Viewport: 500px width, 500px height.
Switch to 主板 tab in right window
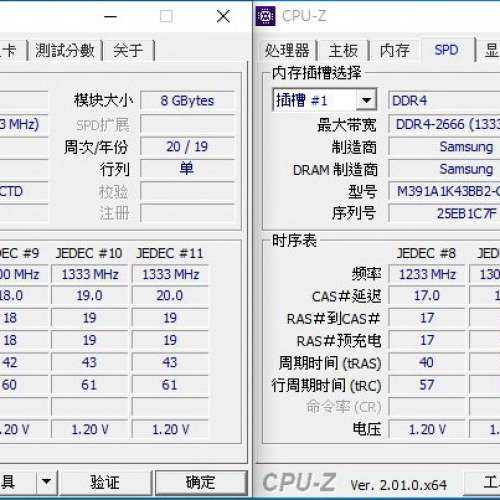(x=343, y=51)
